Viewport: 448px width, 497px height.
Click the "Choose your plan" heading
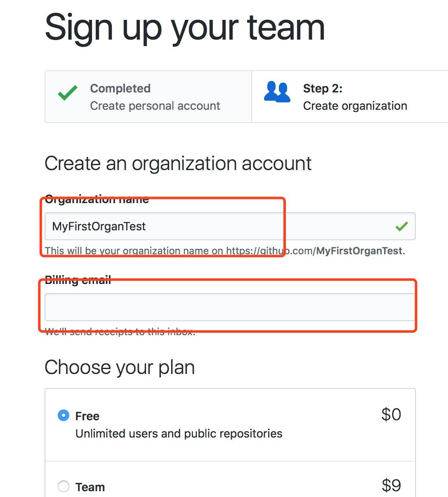point(119,367)
